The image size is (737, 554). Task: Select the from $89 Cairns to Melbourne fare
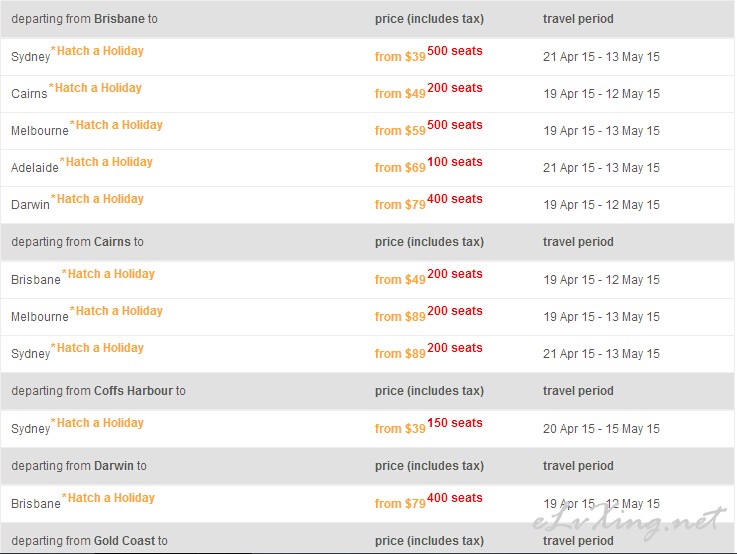tap(400, 317)
